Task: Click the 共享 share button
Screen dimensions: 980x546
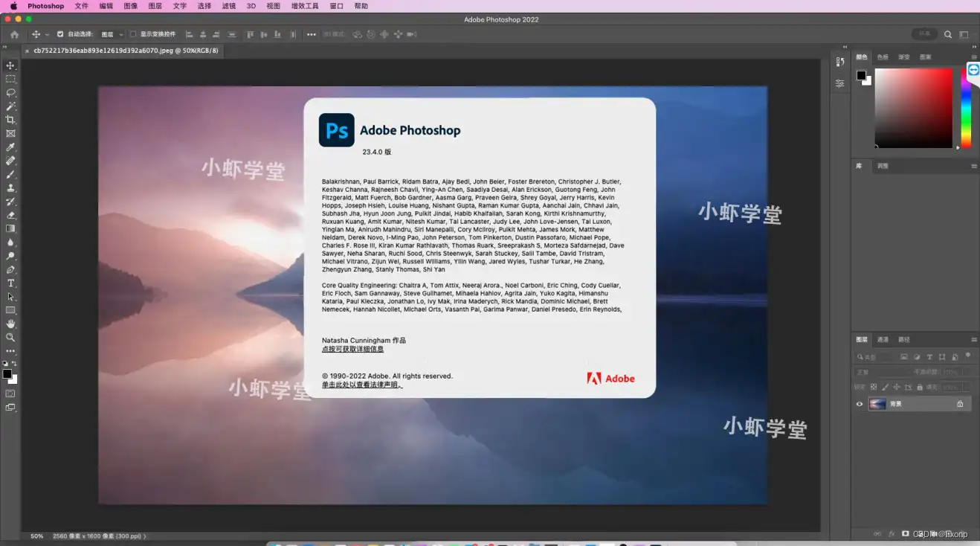Action: click(924, 34)
